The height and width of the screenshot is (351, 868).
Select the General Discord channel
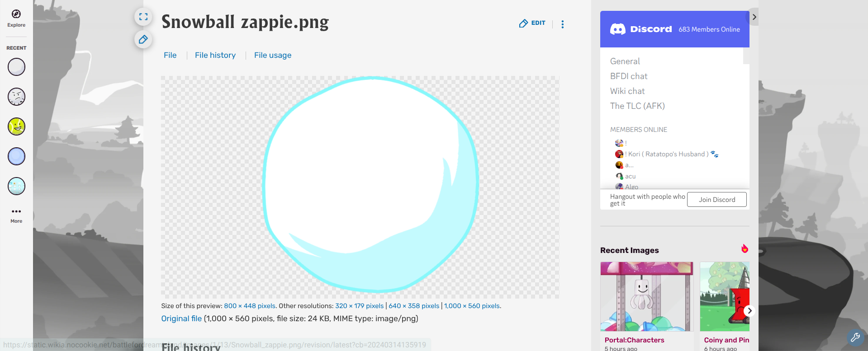[625, 61]
